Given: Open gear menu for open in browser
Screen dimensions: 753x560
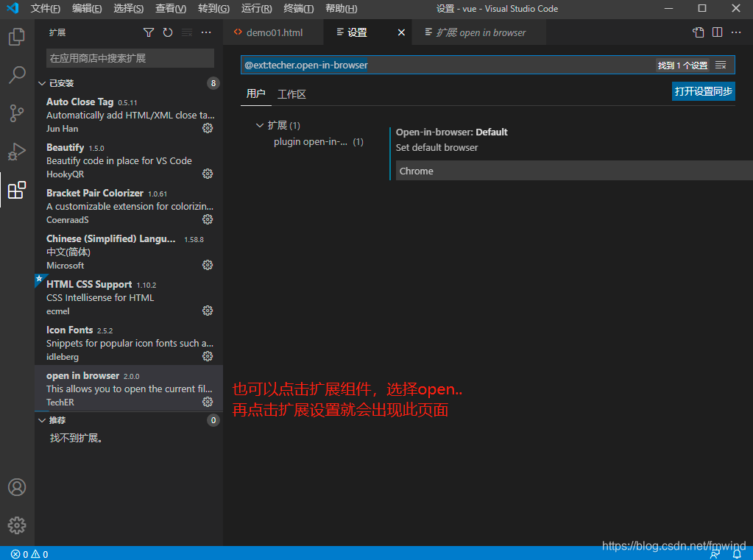Looking at the screenshot, I should (x=208, y=402).
